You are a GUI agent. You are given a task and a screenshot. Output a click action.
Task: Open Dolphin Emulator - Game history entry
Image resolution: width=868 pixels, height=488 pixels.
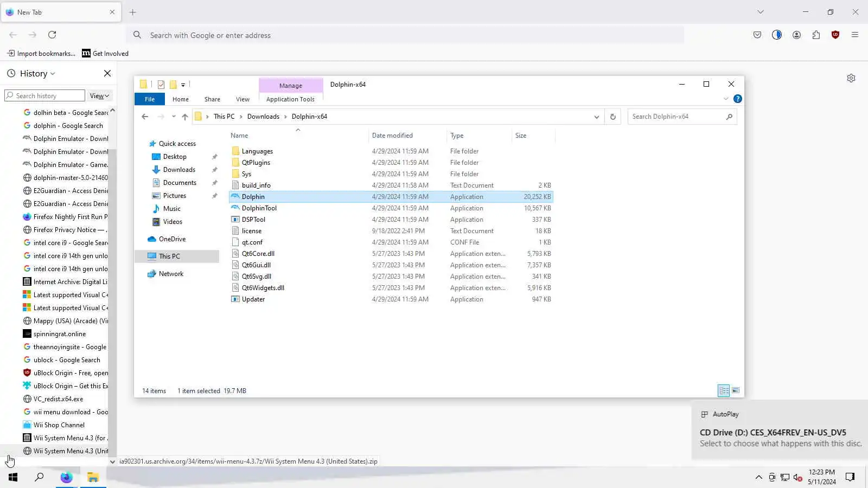point(65,165)
